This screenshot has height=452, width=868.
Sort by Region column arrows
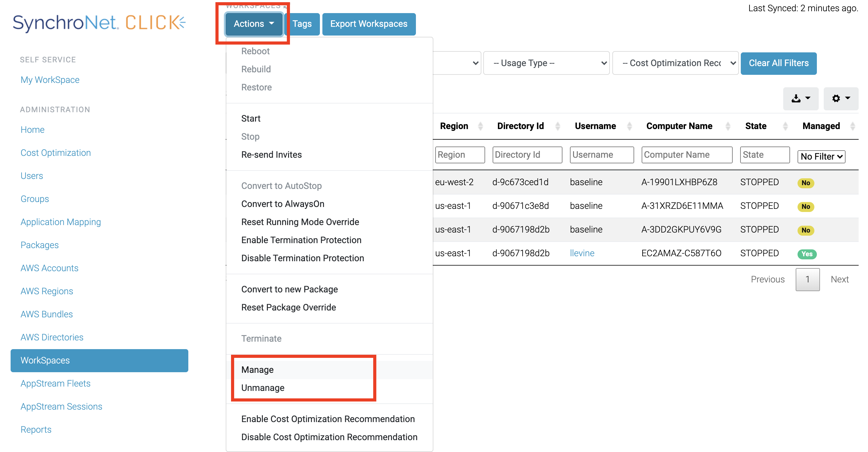tap(480, 126)
